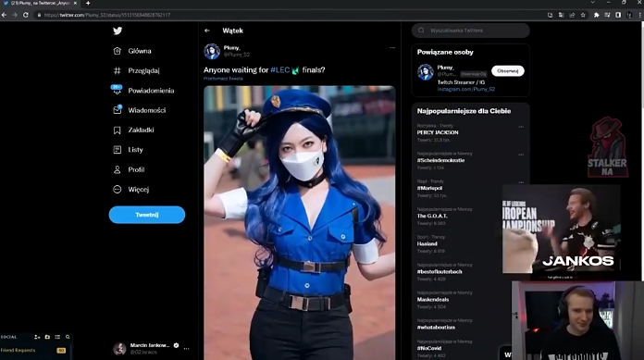The width and height of the screenshot is (644, 360).
Task: Click list view icon in Social panel
Action: pos(57,337)
